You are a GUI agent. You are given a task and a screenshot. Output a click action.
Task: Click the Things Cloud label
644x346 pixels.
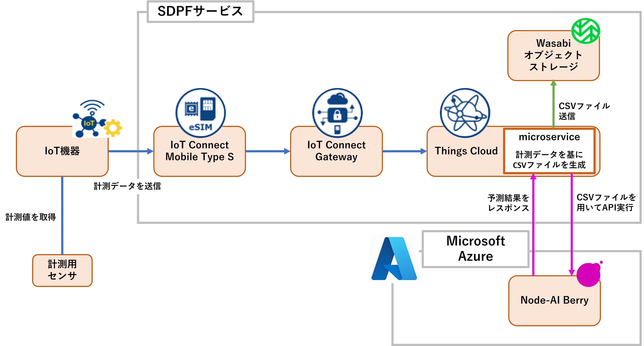(466, 151)
